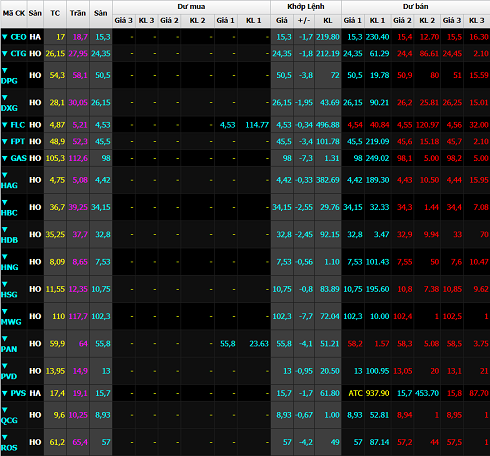Select CTG reference price 26,15
Viewport: 490px width, 456px height.
click(55, 54)
